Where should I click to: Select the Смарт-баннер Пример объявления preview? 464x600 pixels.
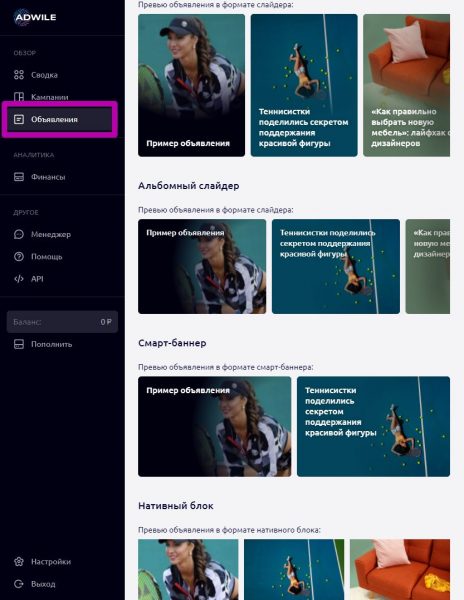click(215, 426)
